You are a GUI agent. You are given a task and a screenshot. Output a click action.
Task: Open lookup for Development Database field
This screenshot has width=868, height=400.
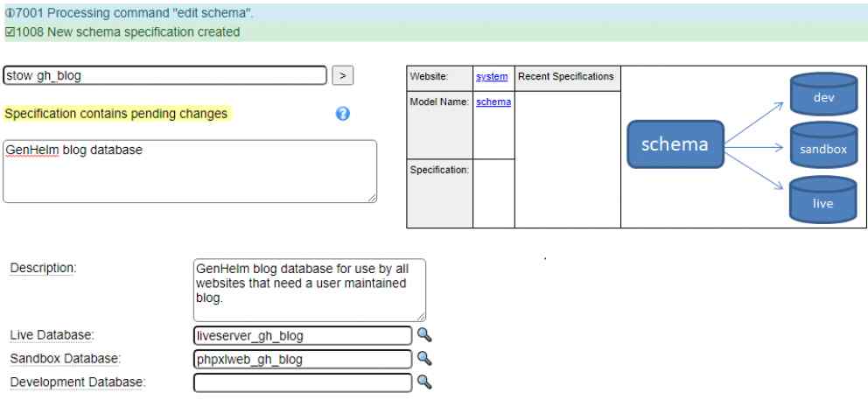click(x=424, y=382)
